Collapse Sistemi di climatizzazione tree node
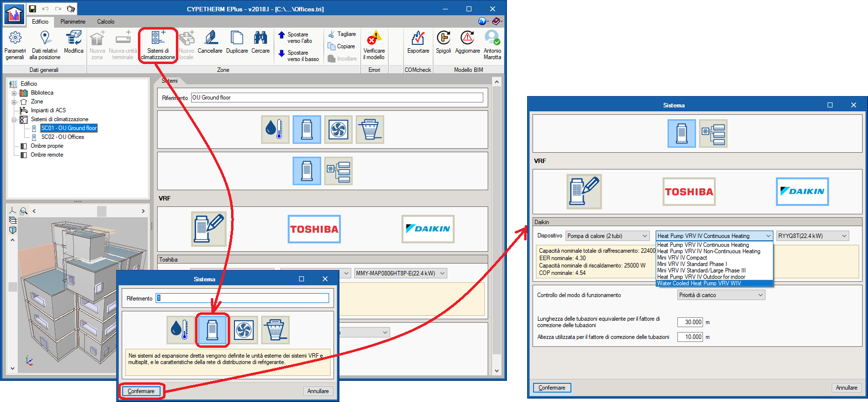Viewport: 868px width, 402px height. click(14, 119)
